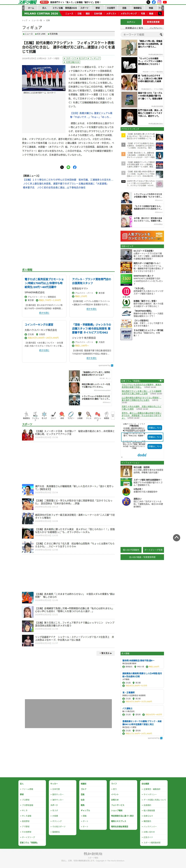Open the Instagram icon in header
This screenshot has width=186, height=868.
click(x=159, y=2)
